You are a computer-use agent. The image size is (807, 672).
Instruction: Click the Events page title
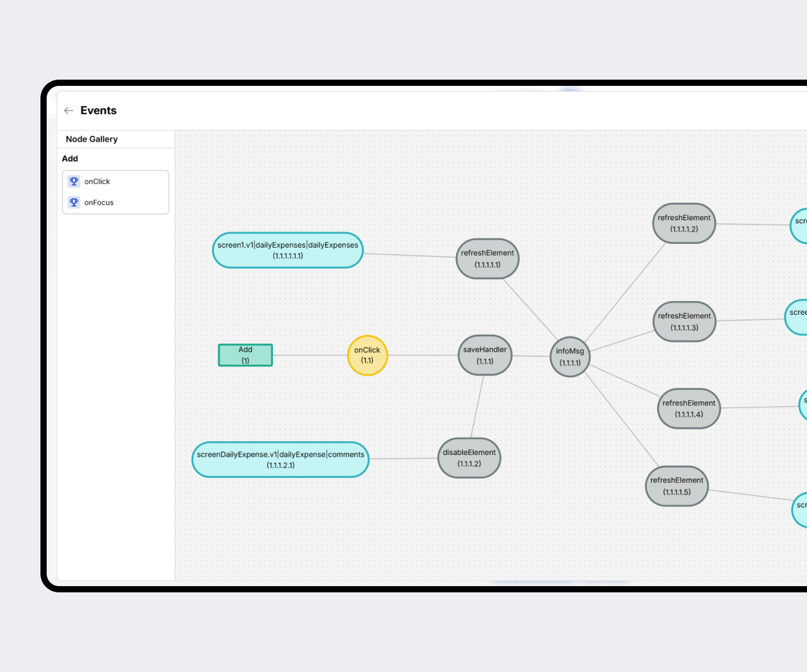tap(98, 111)
